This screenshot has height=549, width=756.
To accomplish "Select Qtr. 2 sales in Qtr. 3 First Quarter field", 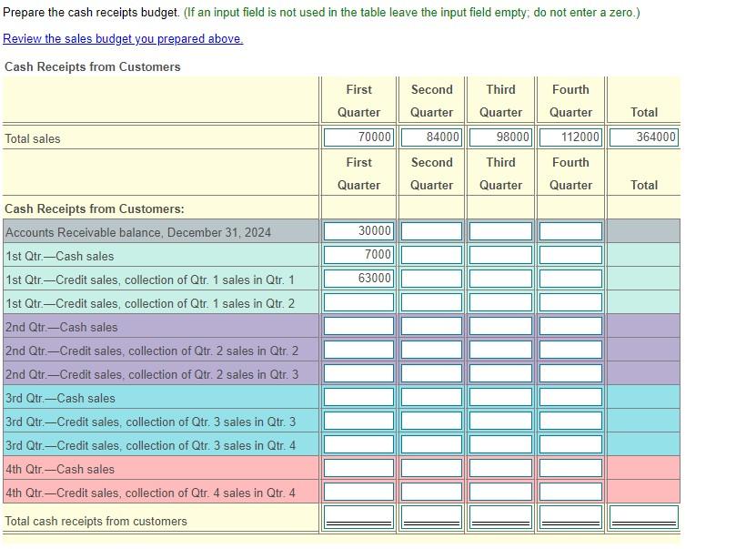I will click(358, 373).
